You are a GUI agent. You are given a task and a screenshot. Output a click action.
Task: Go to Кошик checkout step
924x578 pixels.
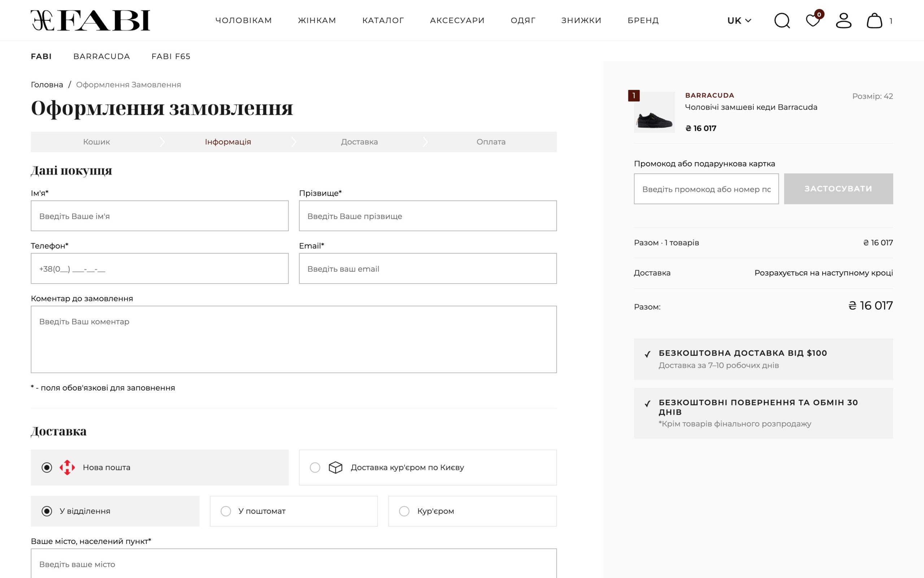(x=96, y=142)
